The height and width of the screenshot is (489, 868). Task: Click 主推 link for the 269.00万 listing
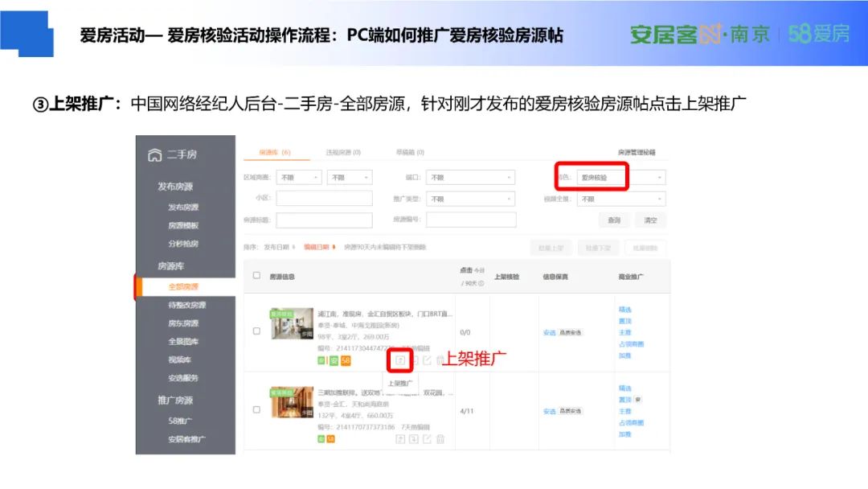(x=625, y=333)
